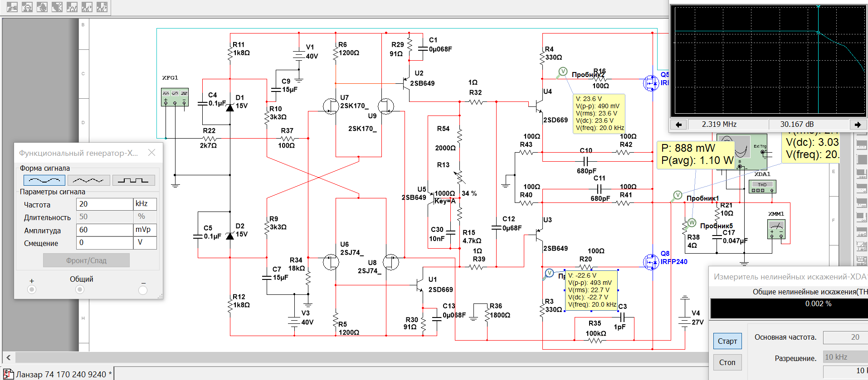The image size is (868, 380).
Task: Select sine waveform in function generator
Action: (44, 180)
